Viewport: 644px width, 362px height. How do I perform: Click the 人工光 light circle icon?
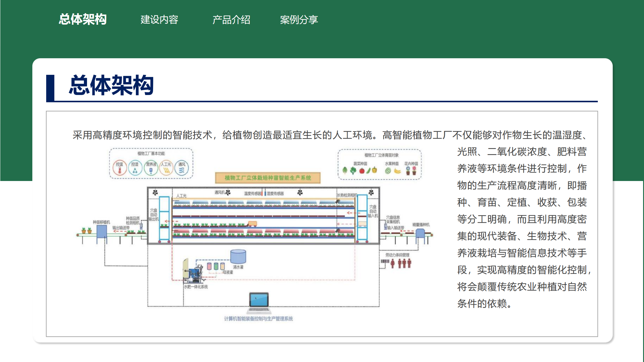coord(166,168)
